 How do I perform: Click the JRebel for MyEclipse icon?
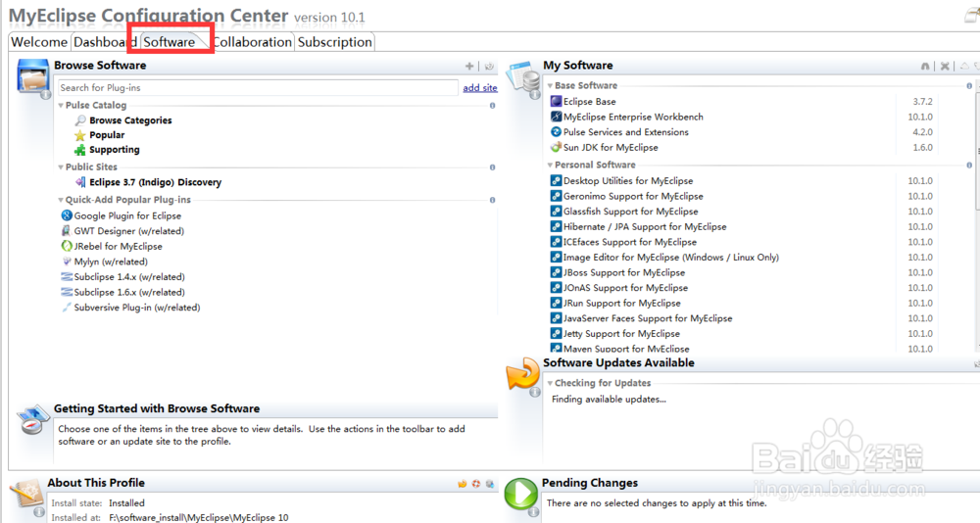[67, 246]
